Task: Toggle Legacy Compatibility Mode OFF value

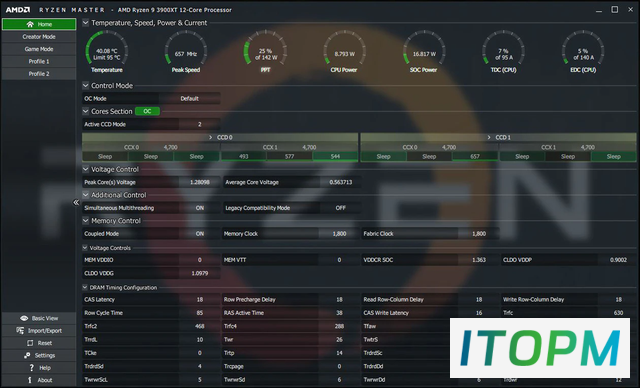Action: [340, 208]
